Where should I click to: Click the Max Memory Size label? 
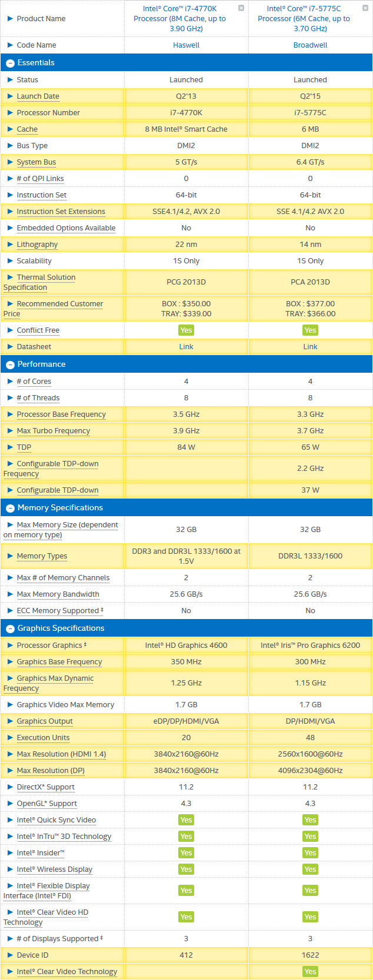(61, 530)
